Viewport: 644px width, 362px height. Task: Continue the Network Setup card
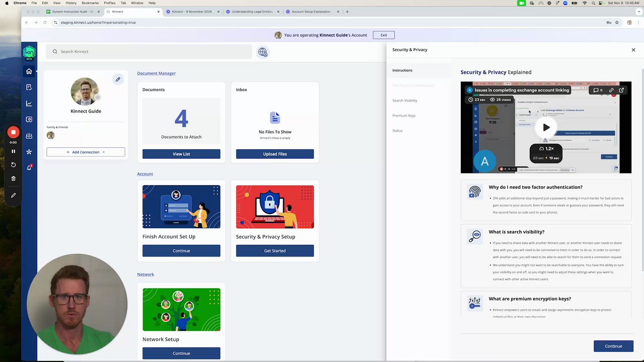click(x=181, y=353)
